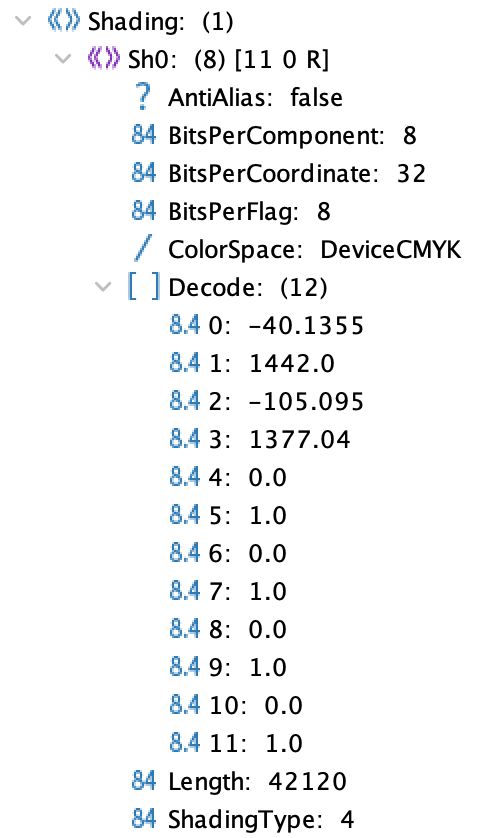Screen dimensions: 482x838
Task: Collapse the Shading dictionary node
Action: (x=24, y=21)
